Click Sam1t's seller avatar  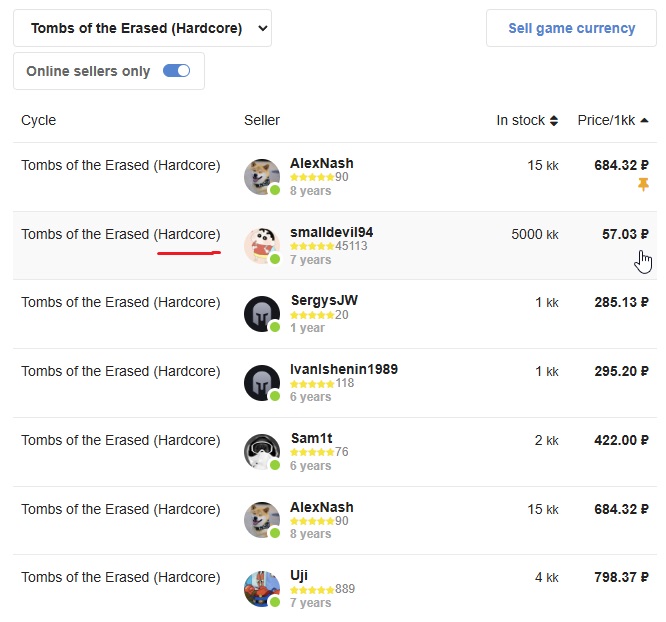(261, 451)
